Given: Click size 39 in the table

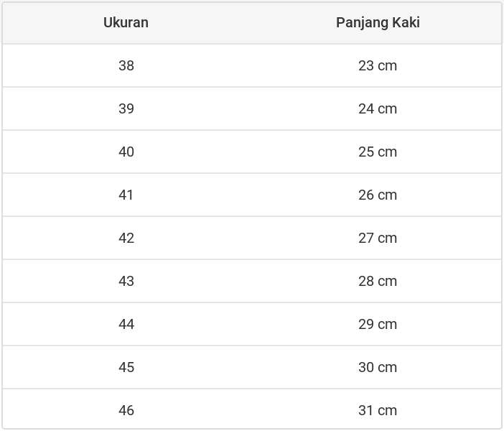Looking at the screenshot, I should click(126, 108).
